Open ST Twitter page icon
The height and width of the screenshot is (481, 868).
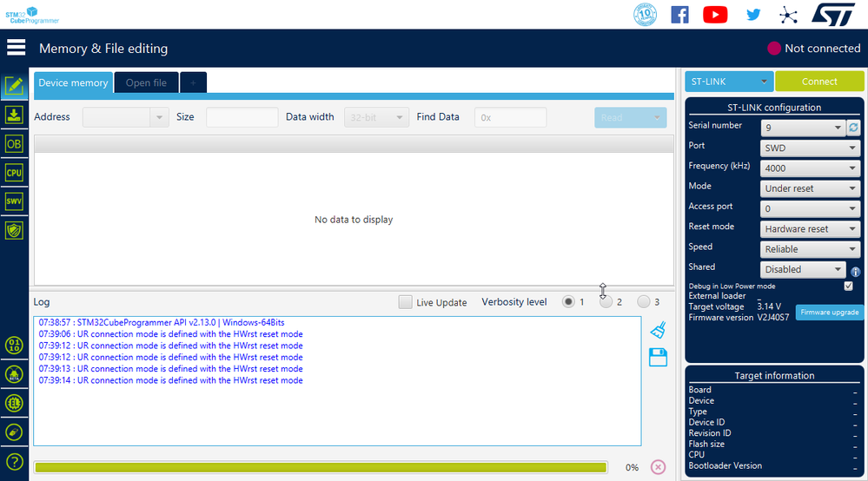click(753, 15)
